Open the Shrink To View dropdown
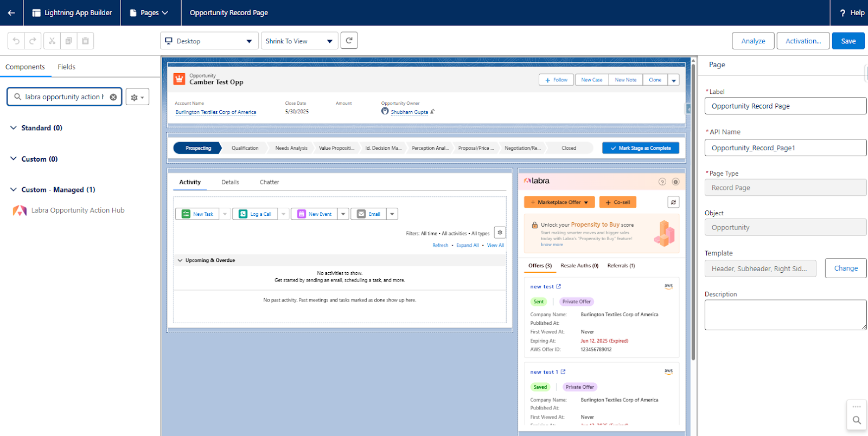This screenshot has height=436, width=868. [299, 41]
